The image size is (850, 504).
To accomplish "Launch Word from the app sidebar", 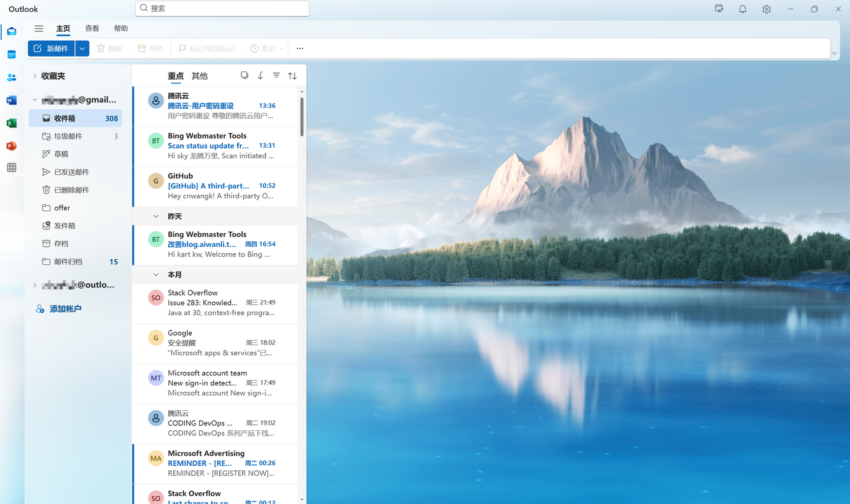I will click(12, 100).
